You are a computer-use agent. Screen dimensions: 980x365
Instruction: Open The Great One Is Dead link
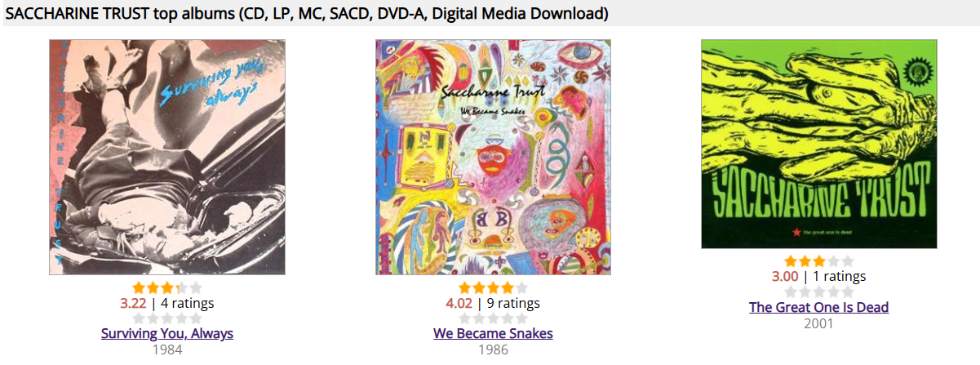pyautogui.click(x=819, y=307)
